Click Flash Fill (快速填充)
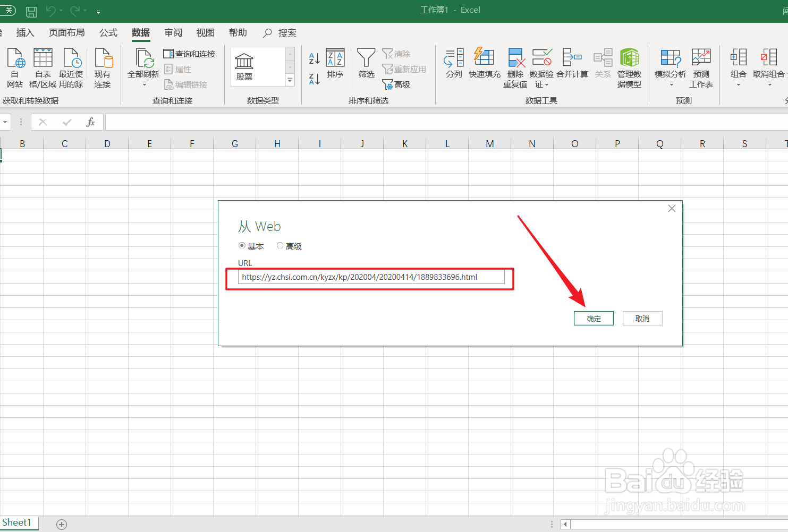 [x=484, y=63]
